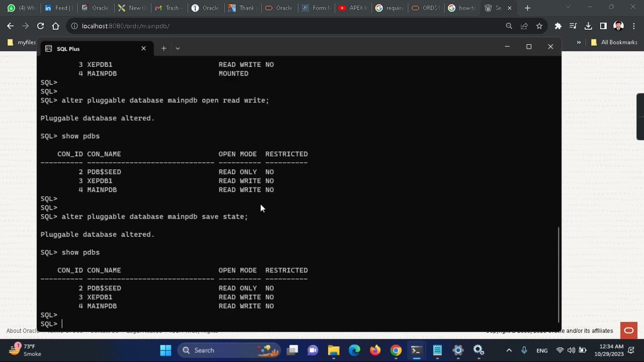Viewport: 644px width, 362px height.
Task: Open the volume speaker tray icon
Action: (571, 350)
